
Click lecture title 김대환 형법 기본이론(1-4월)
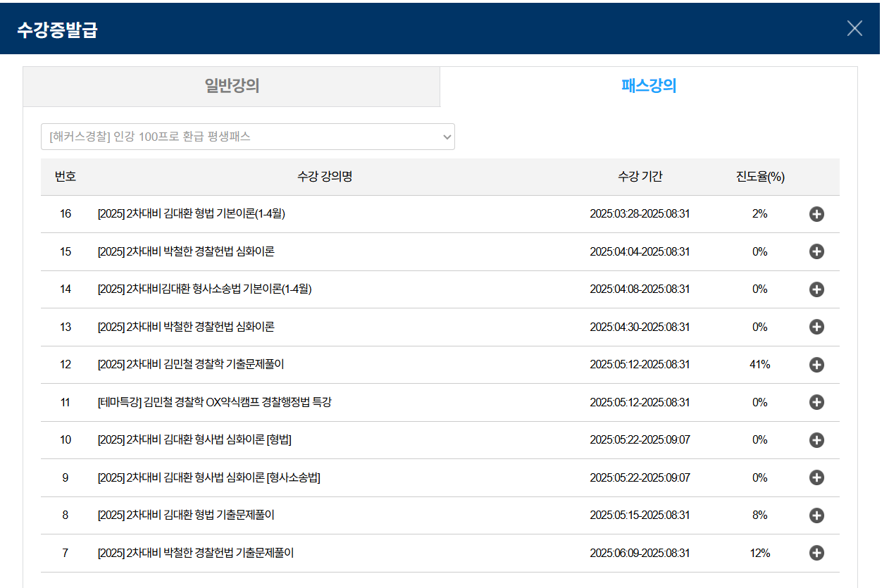coord(192,214)
